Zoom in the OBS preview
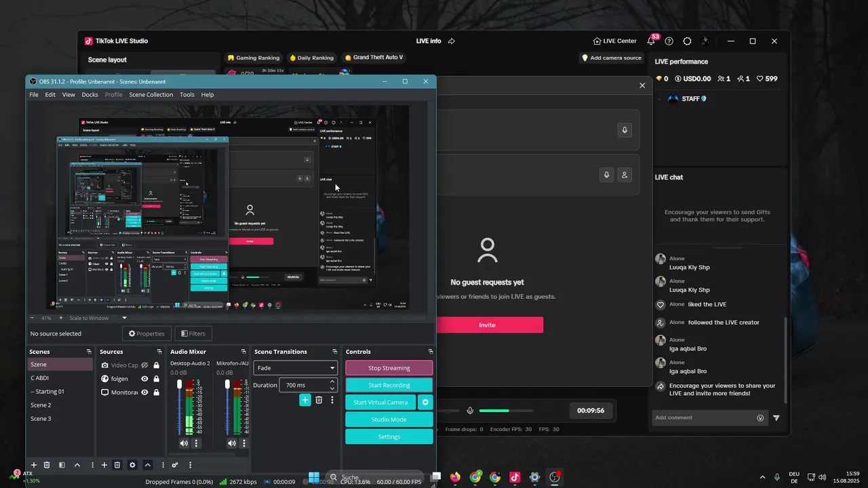Screen dimensions: 868x488 (x=60, y=318)
